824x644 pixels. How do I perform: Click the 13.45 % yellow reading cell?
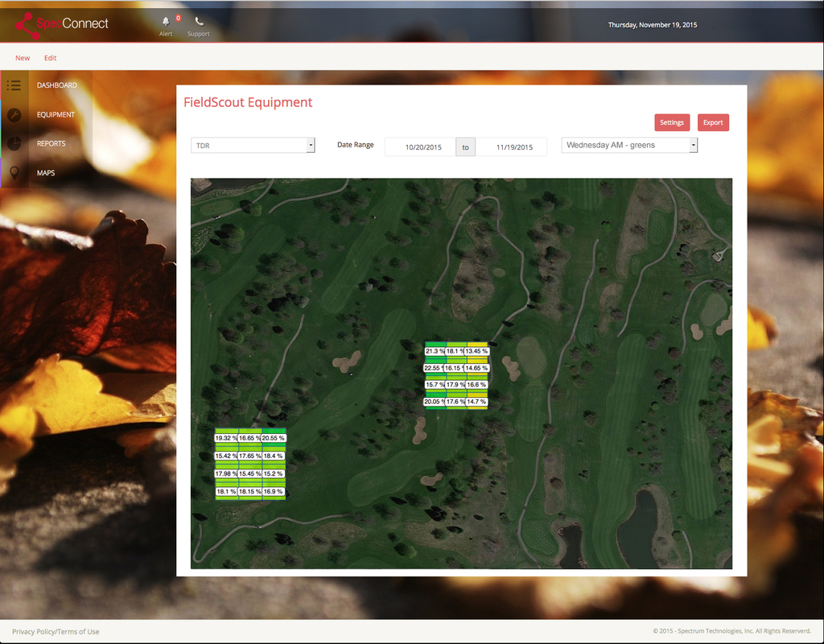[x=477, y=351]
